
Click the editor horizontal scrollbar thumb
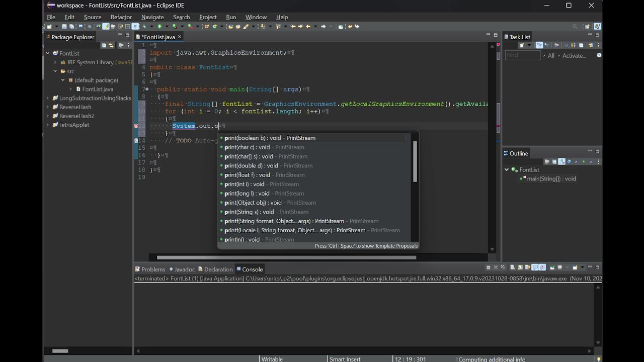pos(286,257)
